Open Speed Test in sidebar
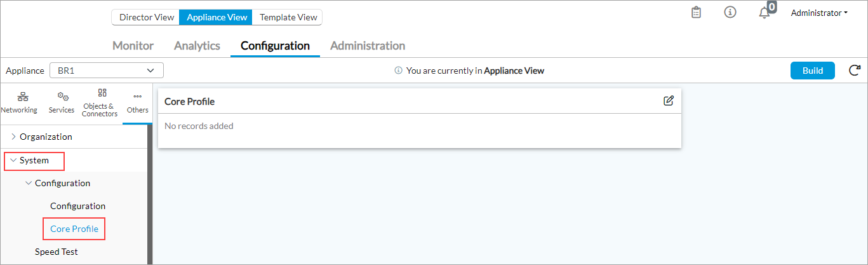The width and height of the screenshot is (868, 265). pyautogui.click(x=56, y=252)
